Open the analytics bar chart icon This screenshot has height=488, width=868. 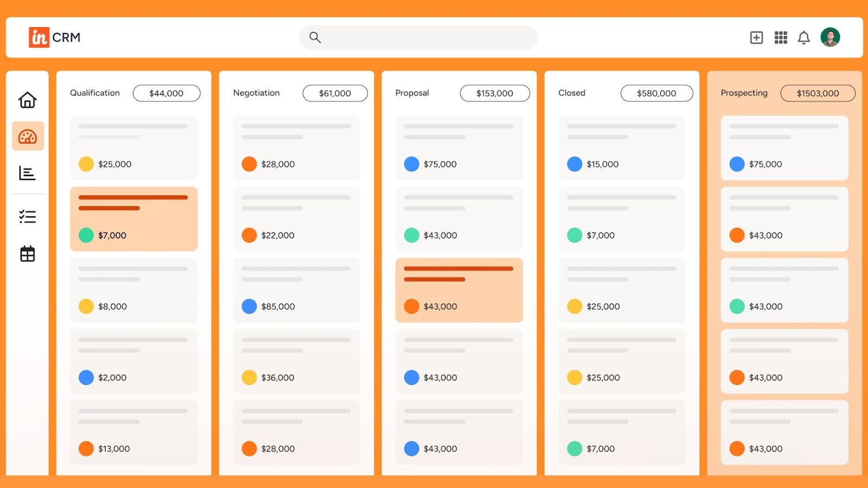tap(27, 174)
